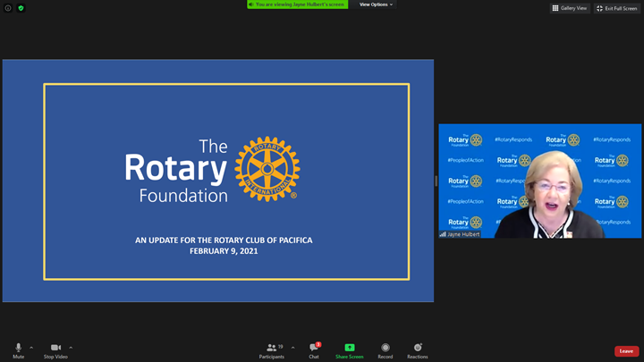Expand video options arrow beside Stop Video
644x362 pixels.
(x=71, y=348)
